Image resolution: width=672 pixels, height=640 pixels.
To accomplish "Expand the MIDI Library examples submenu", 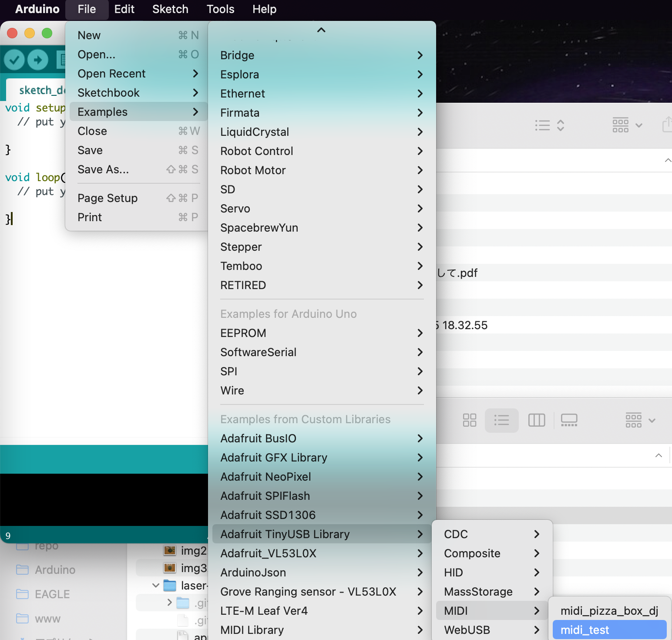I will coord(322,630).
